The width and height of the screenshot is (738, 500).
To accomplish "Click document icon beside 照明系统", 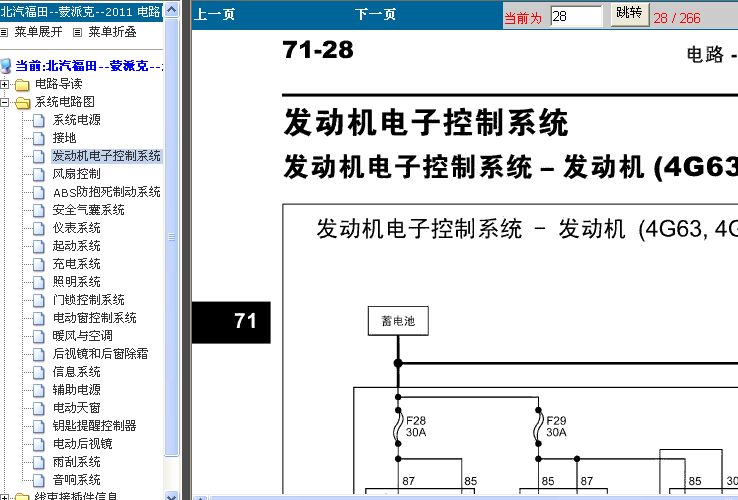I will pos(39,282).
